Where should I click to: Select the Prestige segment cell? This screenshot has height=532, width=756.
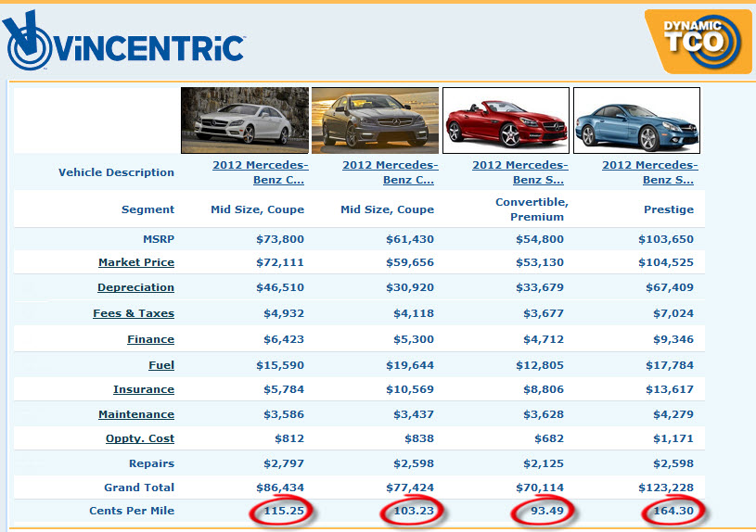(x=669, y=209)
